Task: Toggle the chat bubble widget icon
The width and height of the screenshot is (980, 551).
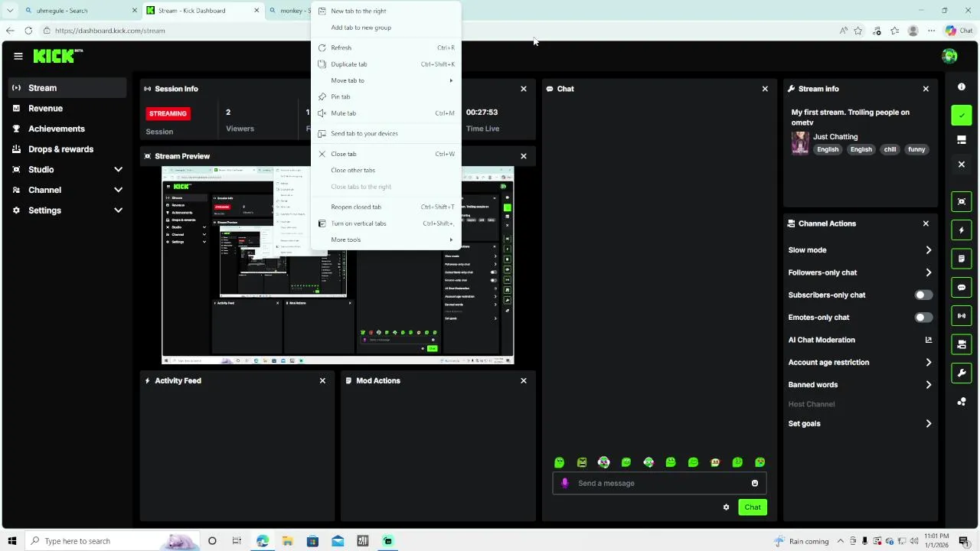Action: coord(962,288)
